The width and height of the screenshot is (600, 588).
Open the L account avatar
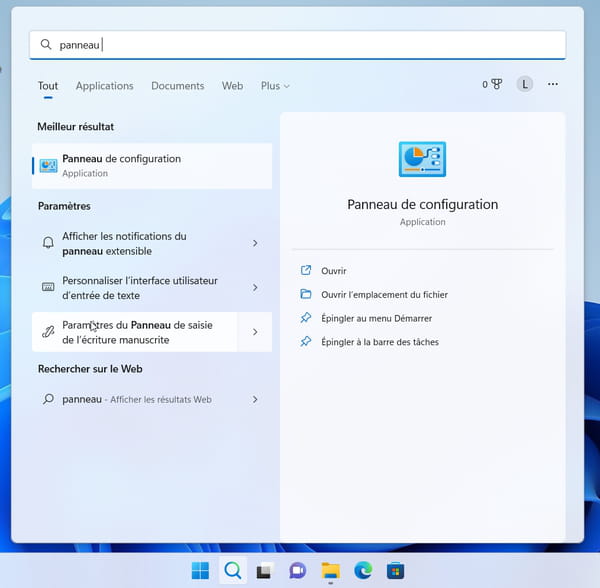(x=525, y=84)
